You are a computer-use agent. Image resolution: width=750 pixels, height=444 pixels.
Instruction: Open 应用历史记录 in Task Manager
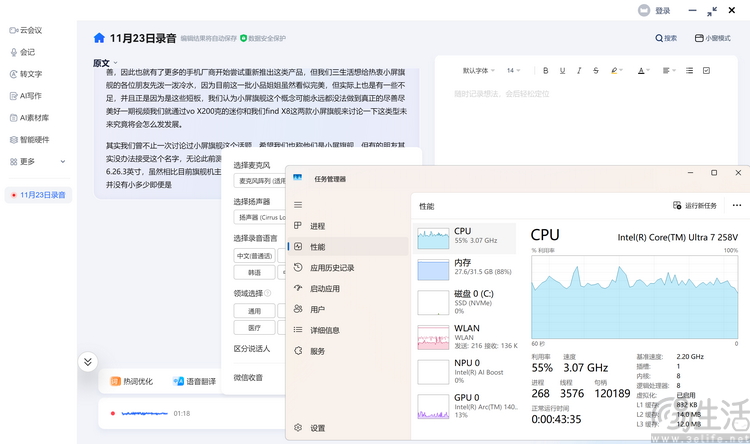point(348,268)
